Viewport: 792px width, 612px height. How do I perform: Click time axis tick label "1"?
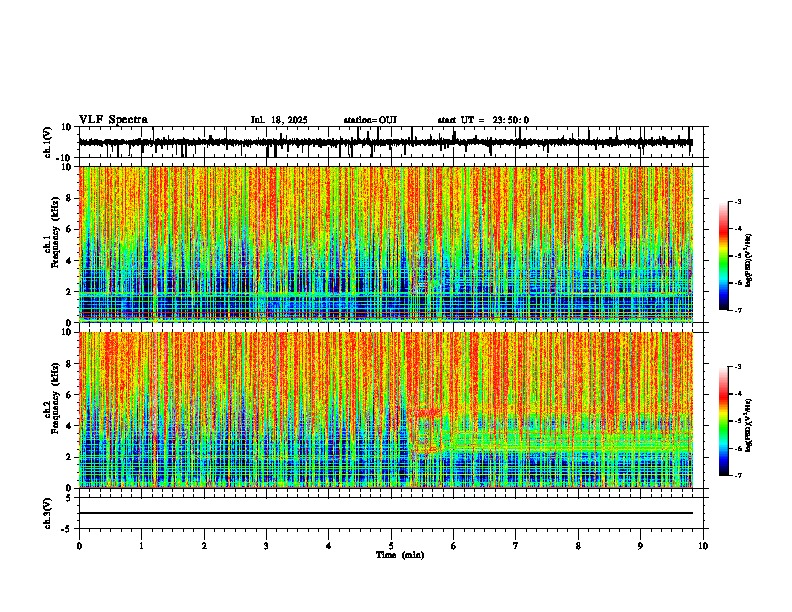[x=142, y=546]
